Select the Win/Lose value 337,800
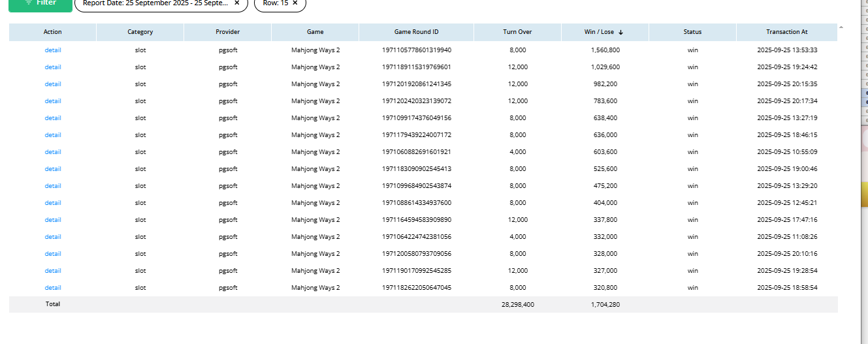This screenshot has height=344, width=868. tap(605, 219)
